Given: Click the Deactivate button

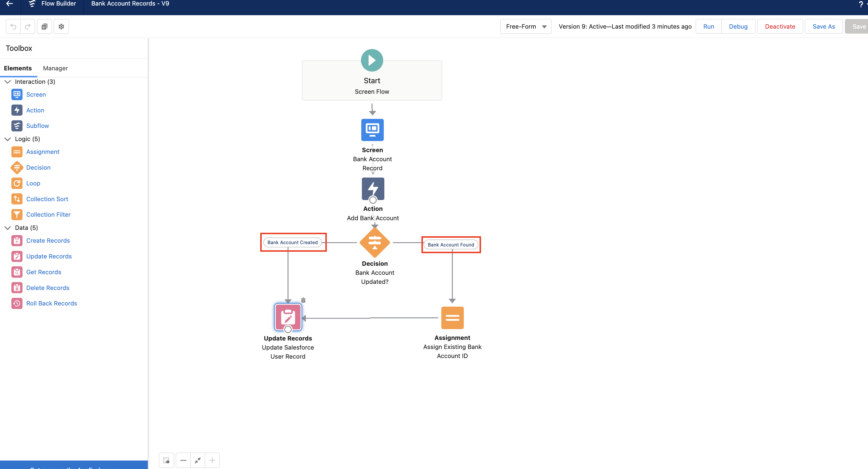Looking at the screenshot, I should tap(780, 26).
